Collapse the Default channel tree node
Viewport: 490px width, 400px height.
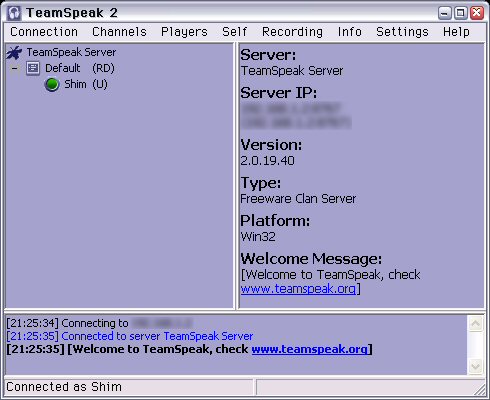tap(14, 68)
